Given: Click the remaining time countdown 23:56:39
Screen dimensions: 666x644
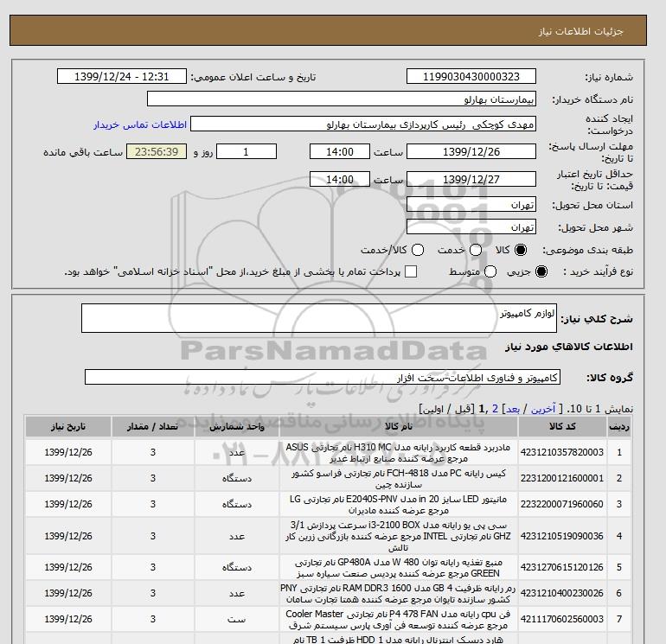Looking at the screenshot, I should (x=157, y=151).
